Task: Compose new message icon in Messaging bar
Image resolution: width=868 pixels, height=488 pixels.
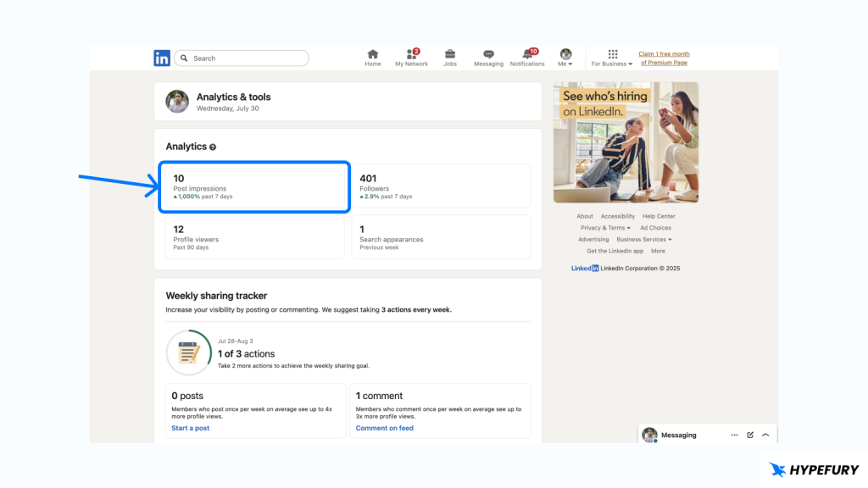Action: tap(750, 435)
